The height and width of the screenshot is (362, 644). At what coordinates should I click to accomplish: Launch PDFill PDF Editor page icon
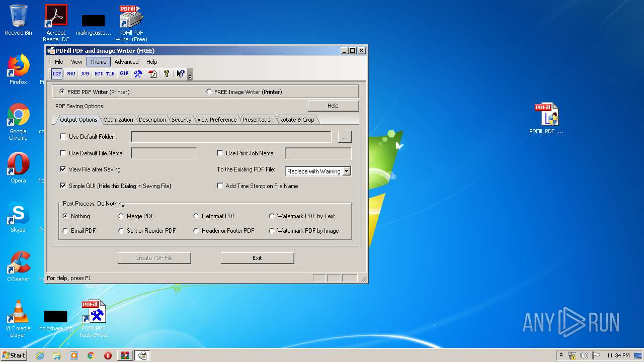click(152, 74)
